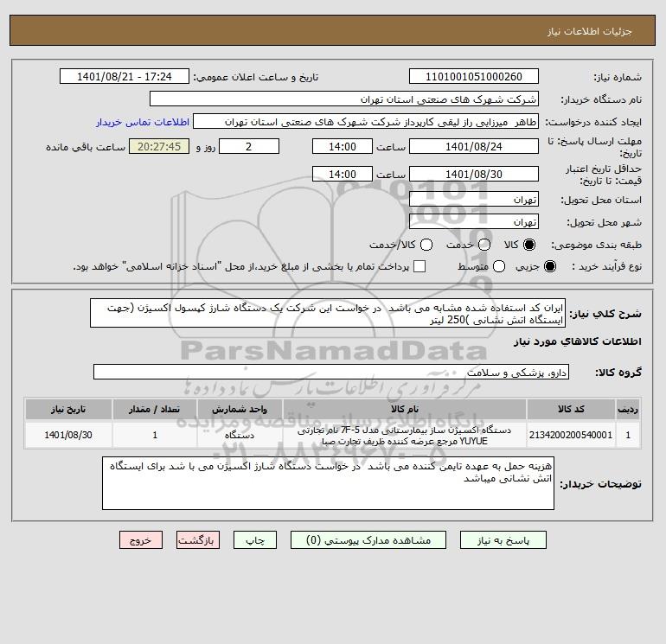Click the اطلاعات کالاهای مورد نیاز heading
Viewport: 666px width, 644px height.
[578, 341]
